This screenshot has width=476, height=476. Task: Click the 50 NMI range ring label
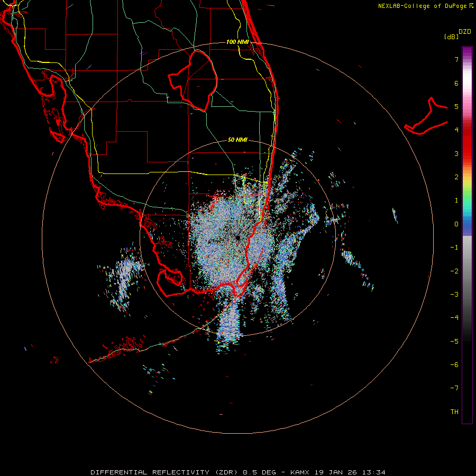tap(237, 140)
